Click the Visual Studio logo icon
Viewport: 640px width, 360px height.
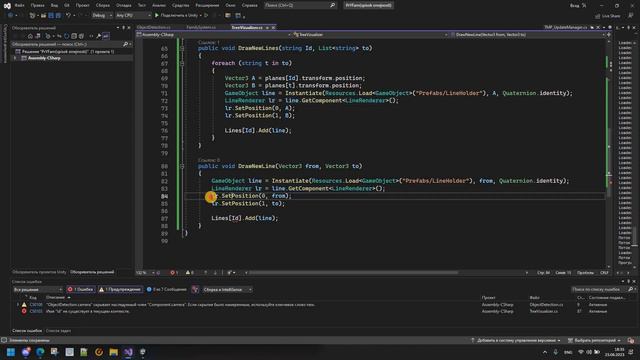click(x=7, y=6)
